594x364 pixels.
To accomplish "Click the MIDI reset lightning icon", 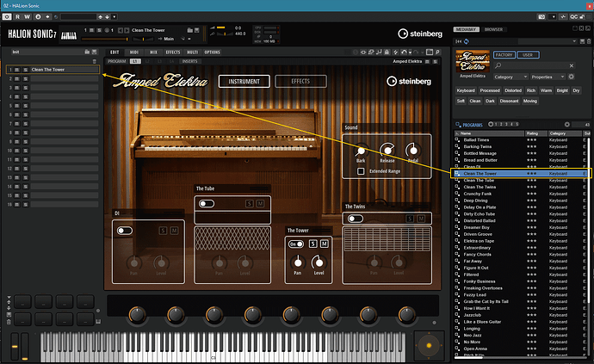I will (x=395, y=52).
